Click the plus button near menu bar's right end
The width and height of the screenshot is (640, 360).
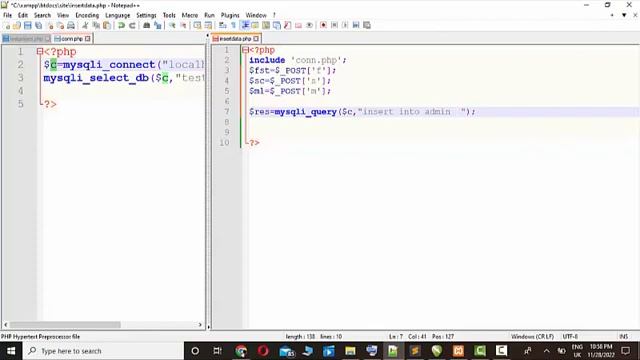[x=612, y=15]
